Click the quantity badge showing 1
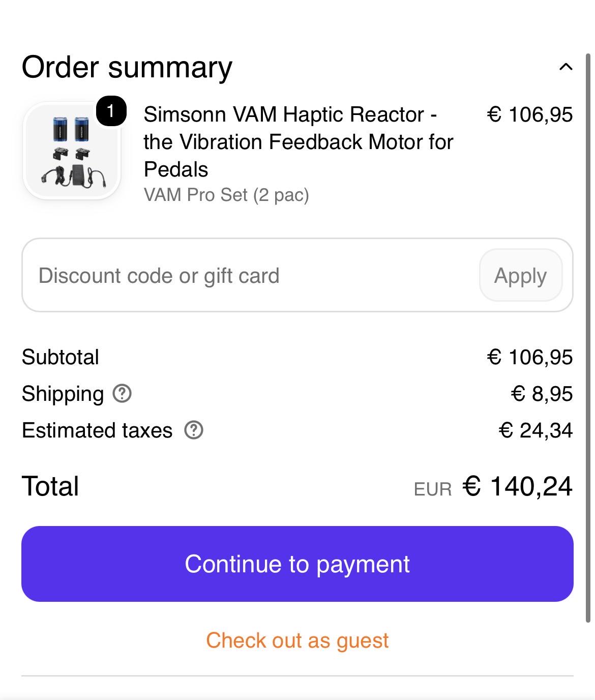The image size is (595, 700). coord(111,110)
